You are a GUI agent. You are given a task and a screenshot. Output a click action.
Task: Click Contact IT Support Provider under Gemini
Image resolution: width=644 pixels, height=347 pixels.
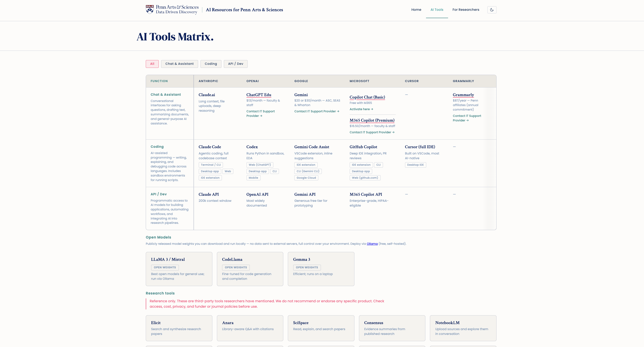[x=317, y=111]
